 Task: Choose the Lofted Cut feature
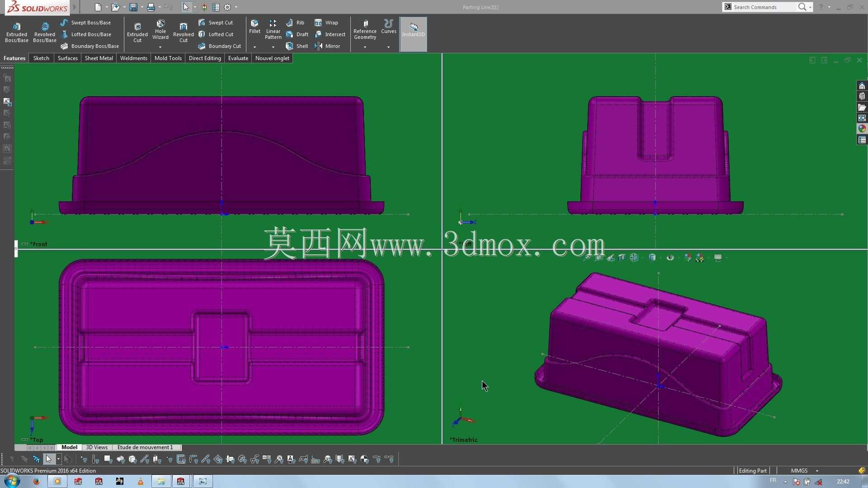click(216, 34)
